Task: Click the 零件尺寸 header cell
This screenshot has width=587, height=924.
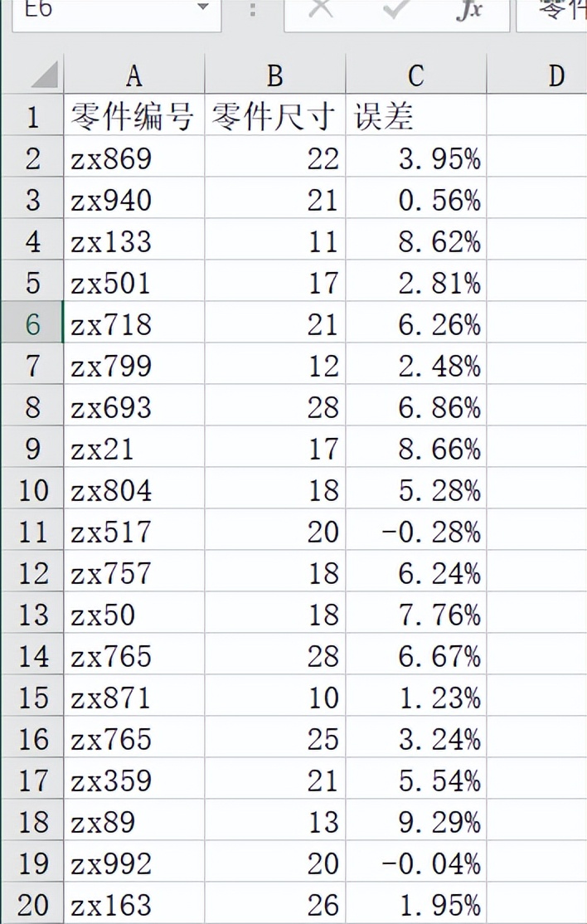Action: (x=275, y=115)
